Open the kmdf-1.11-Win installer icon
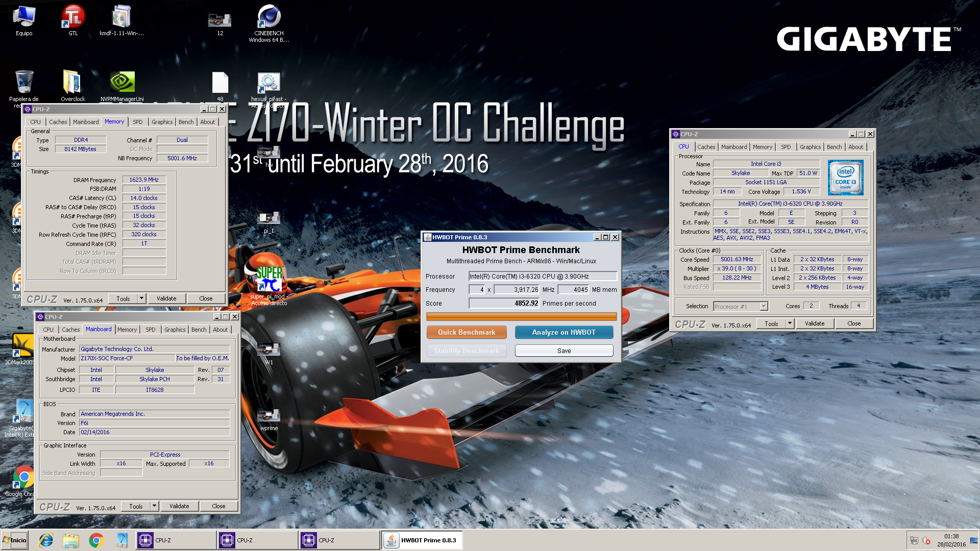980x551 pixels. point(121,21)
